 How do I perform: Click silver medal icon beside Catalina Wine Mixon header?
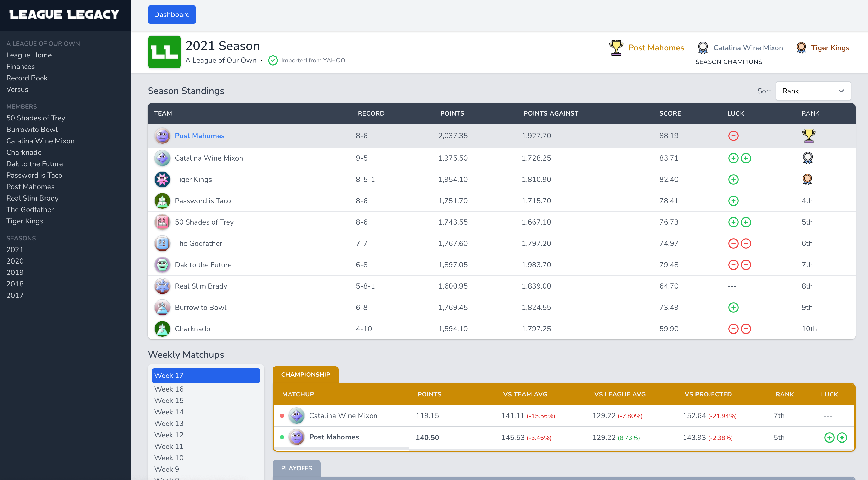[703, 48]
